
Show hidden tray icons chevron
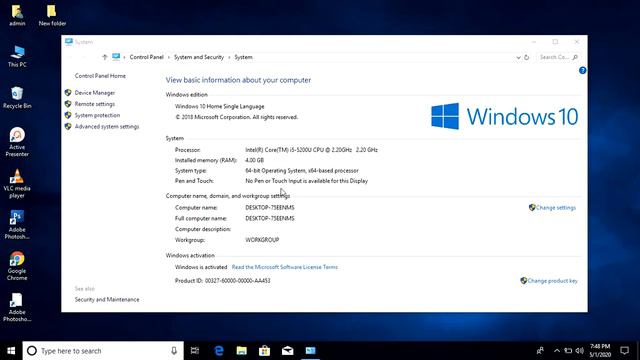[x=557, y=351]
